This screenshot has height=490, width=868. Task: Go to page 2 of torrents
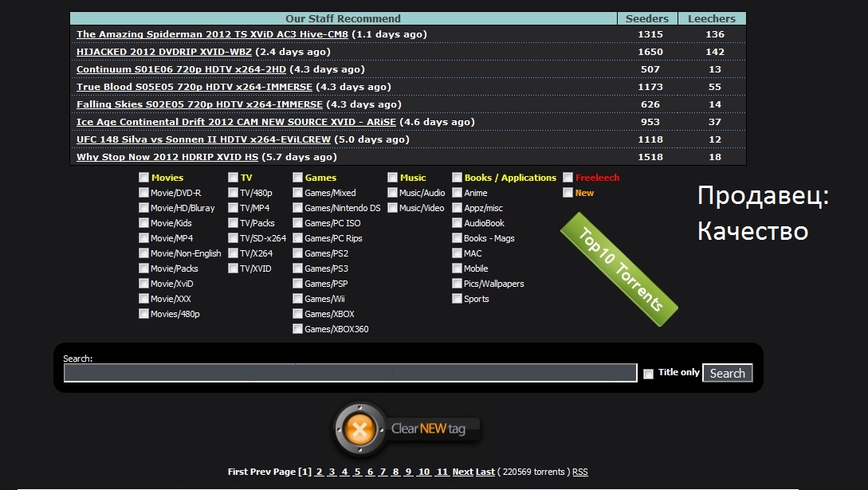coord(320,472)
